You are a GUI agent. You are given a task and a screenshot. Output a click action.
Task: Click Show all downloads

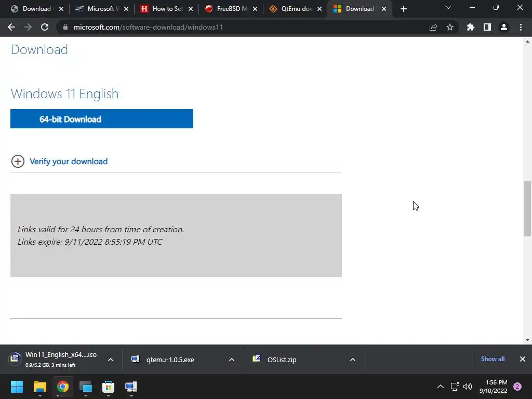point(493,359)
